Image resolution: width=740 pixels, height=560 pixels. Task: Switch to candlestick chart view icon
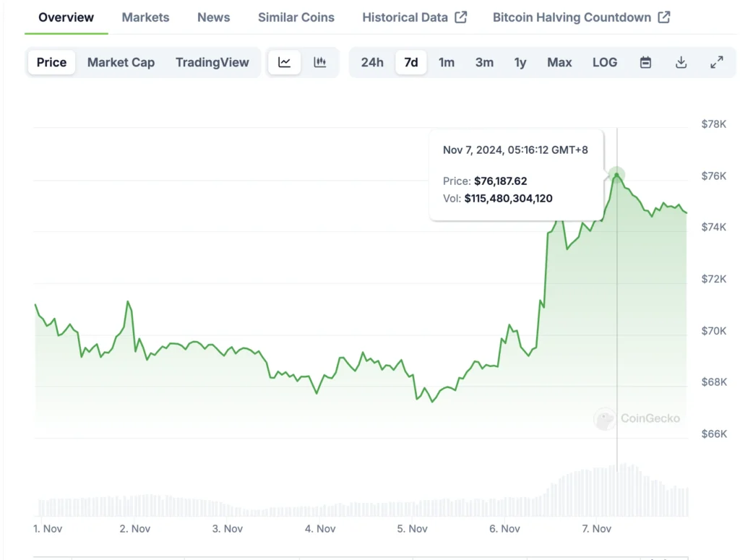pyautogui.click(x=320, y=62)
